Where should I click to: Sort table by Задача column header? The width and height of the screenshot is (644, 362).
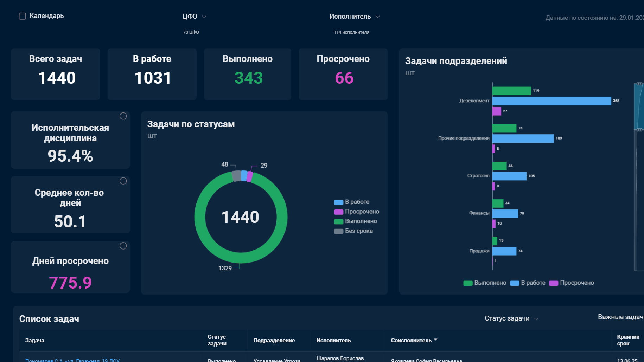(35, 340)
